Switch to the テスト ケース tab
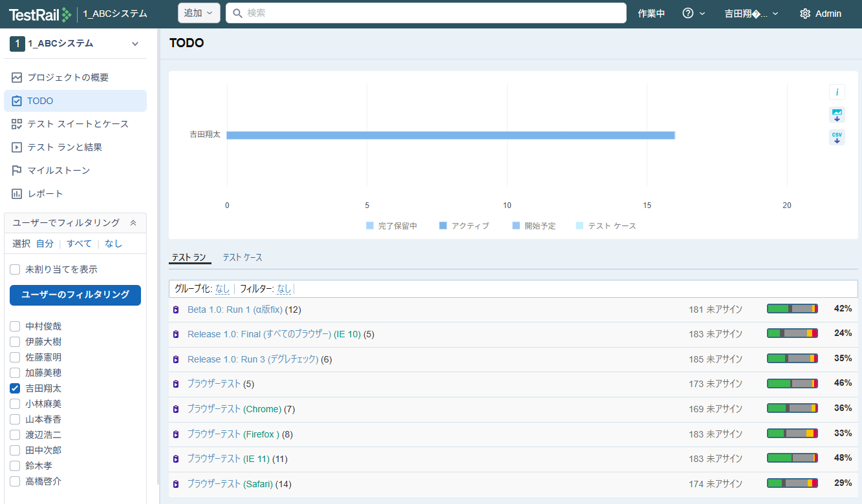Viewport: 862px width, 504px height. click(x=242, y=258)
